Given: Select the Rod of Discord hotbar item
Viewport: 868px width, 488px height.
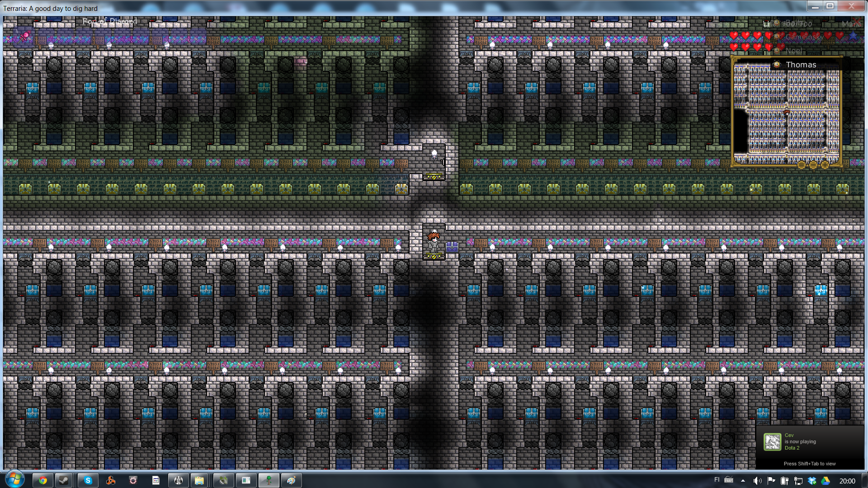Looking at the screenshot, I should point(25,36).
